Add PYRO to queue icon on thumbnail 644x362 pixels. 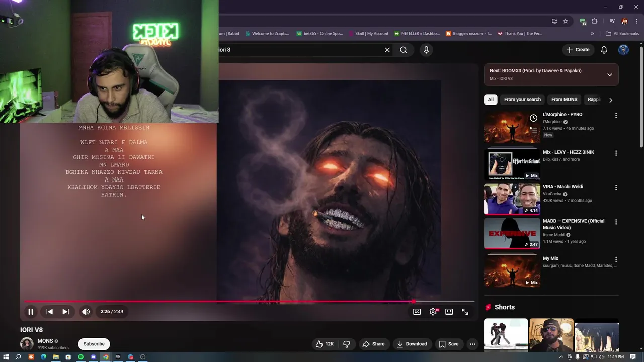tap(533, 130)
